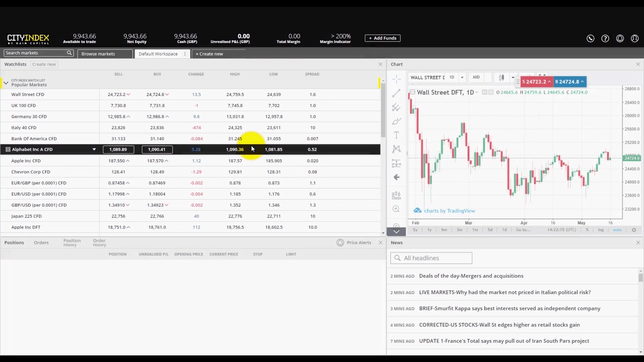Image resolution: width=644 pixels, height=362 pixels.
Task: Click the Search markets input field
Action: click(35, 53)
